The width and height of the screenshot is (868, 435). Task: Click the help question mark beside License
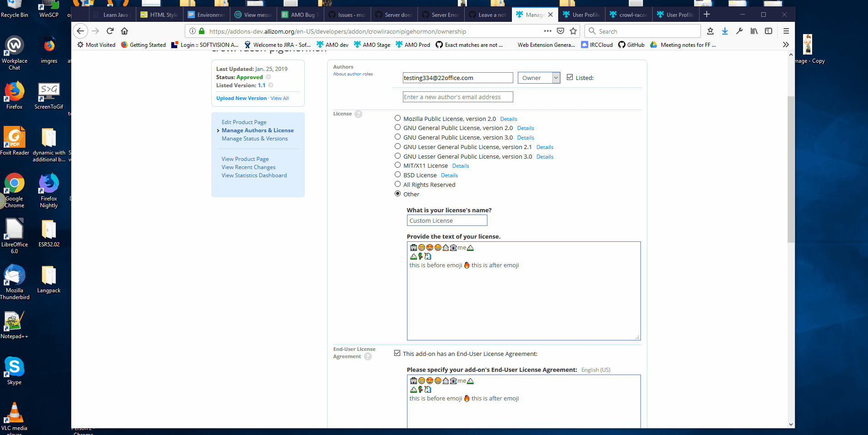click(358, 114)
